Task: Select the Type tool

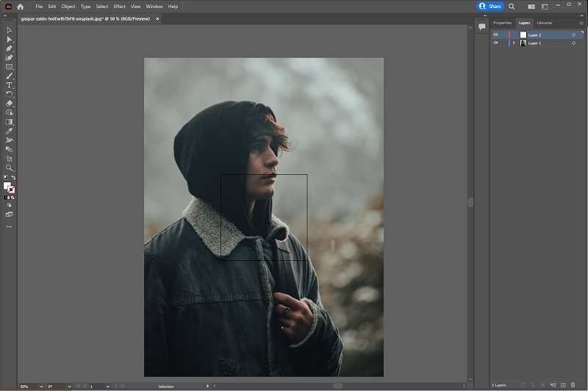Action: (x=10, y=85)
